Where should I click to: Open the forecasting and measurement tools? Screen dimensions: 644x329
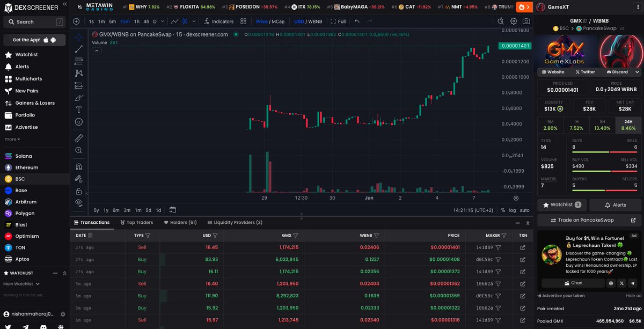click(79, 85)
